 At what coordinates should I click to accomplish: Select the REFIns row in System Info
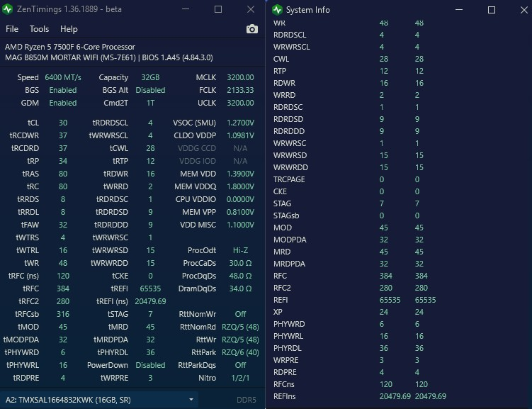360,396
